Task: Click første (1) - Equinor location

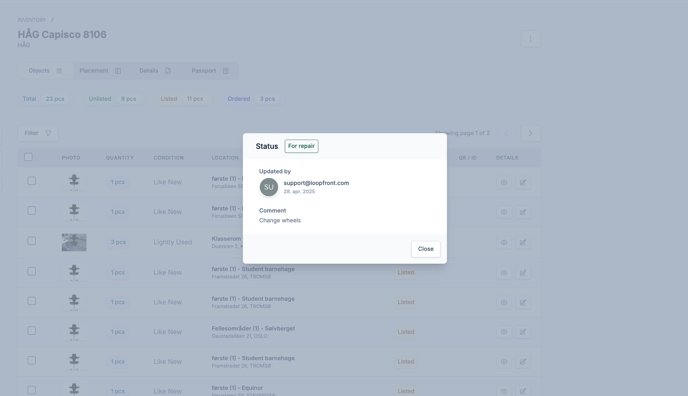Action: [237, 388]
